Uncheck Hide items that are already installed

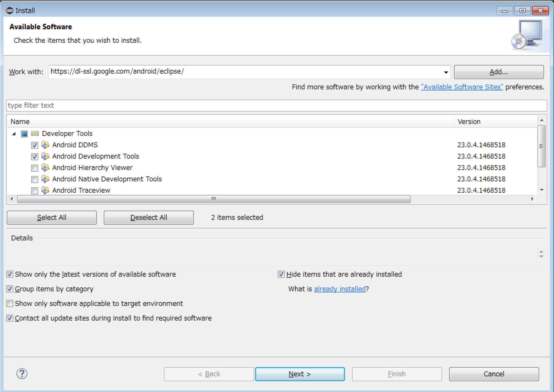coord(281,274)
